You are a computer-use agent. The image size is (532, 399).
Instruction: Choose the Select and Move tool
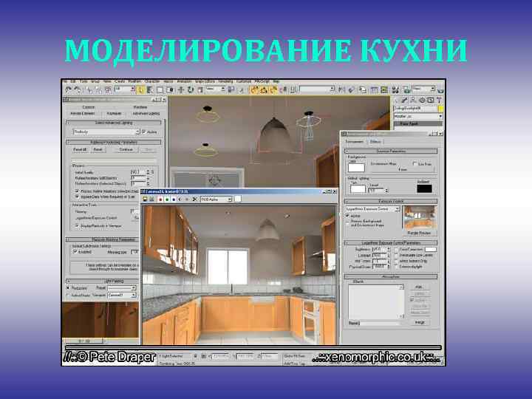pyautogui.click(x=181, y=90)
